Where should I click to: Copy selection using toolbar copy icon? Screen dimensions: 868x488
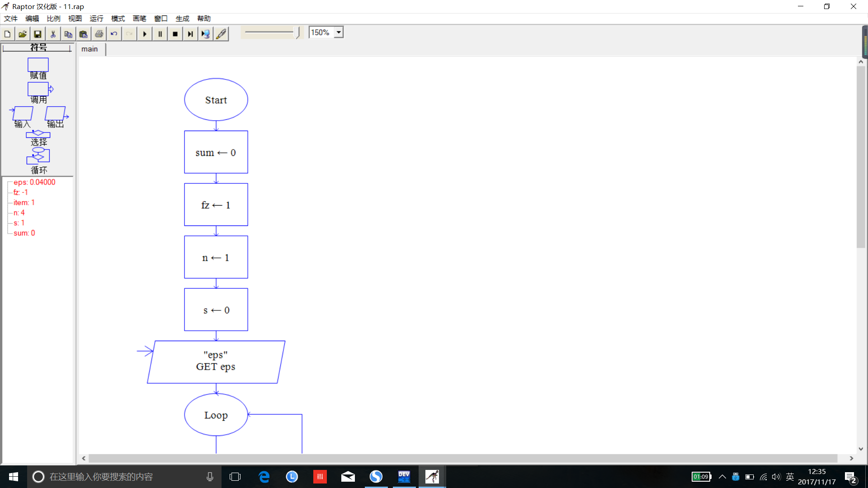point(68,34)
